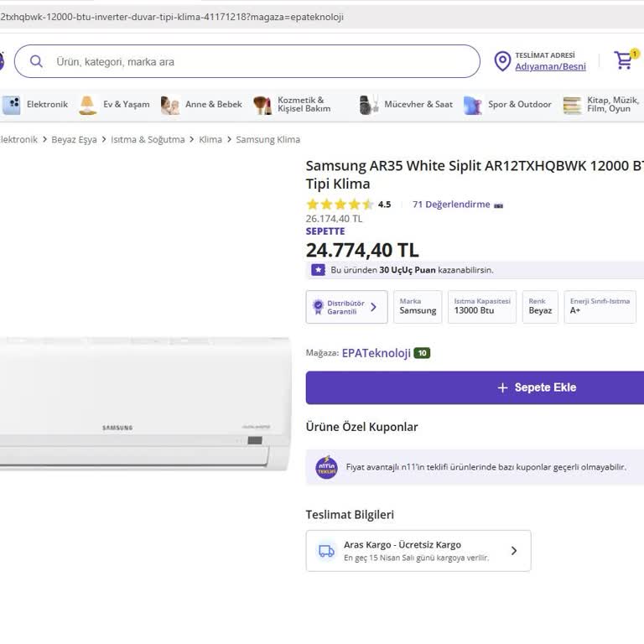644x644 pixels.
Task: Click the n11 teklifi coupon notice text
Action: pos(486,467)
